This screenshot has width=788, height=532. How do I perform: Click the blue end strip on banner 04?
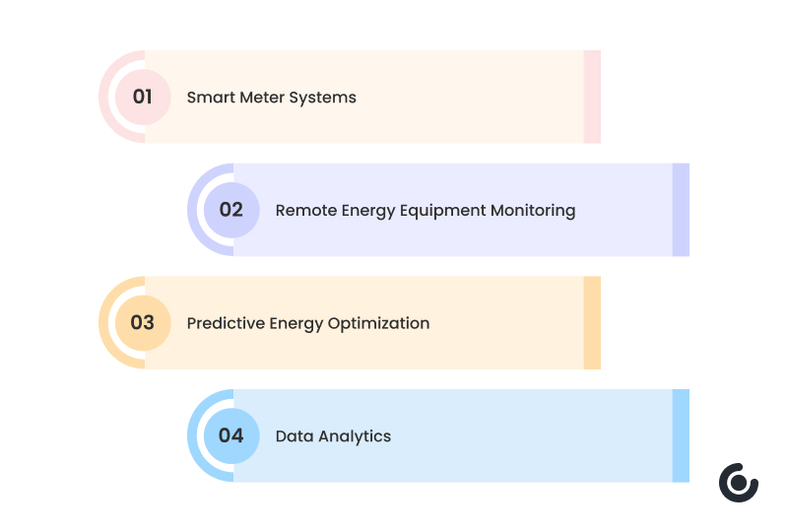(x=681, y=435)
